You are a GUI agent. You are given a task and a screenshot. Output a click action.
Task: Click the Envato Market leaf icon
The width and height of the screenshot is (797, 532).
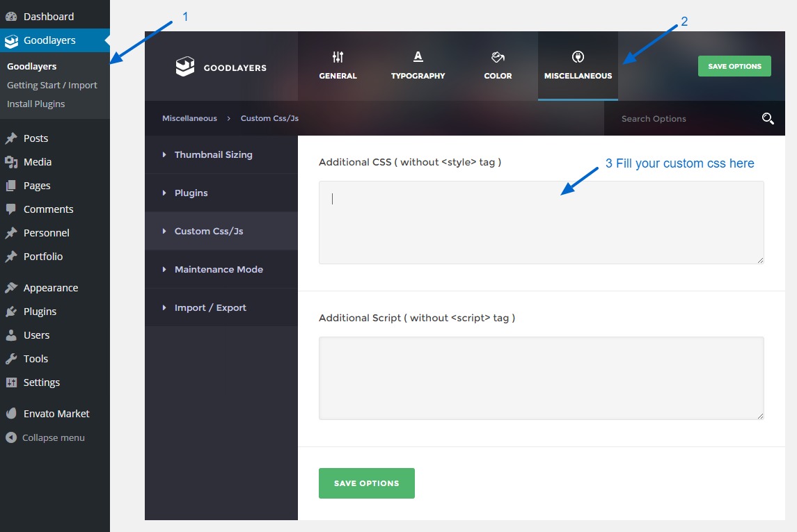pos(11,414)
